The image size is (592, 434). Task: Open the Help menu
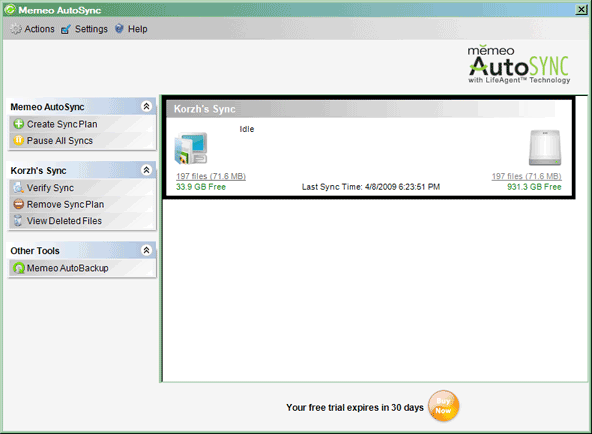[137, 29]
